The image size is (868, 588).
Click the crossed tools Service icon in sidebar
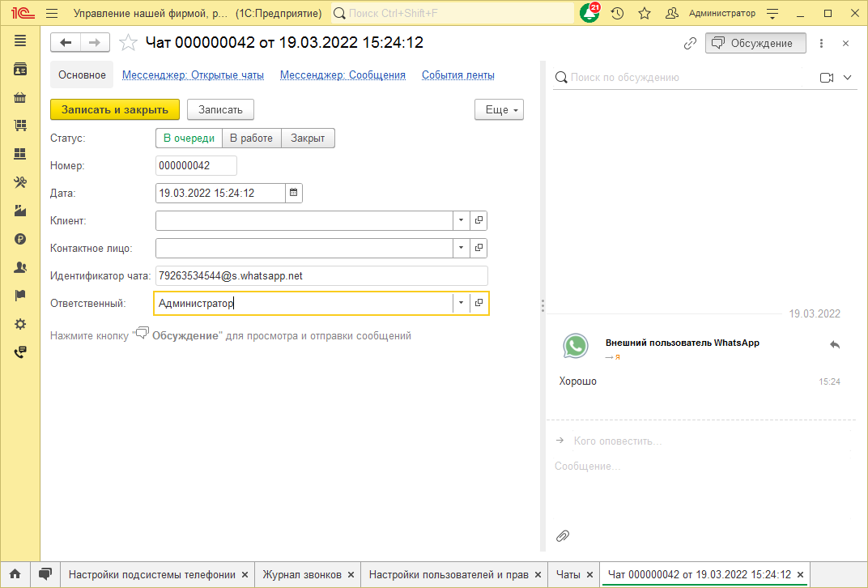pos(20,182)
